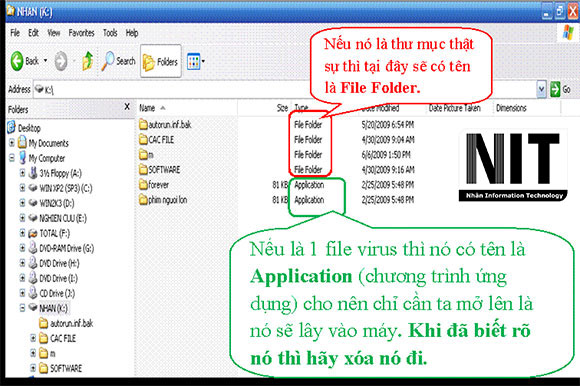Select autorun.inf.bak in the folder tree
Image resolution: width=580 pixels, height=386 pixels.
coord(71,324)
